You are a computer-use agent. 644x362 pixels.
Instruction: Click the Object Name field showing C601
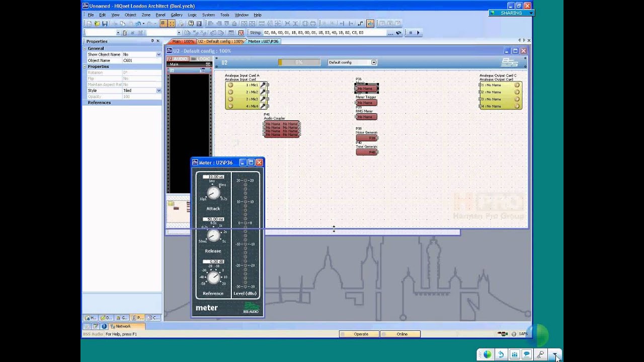pos(142,60)
